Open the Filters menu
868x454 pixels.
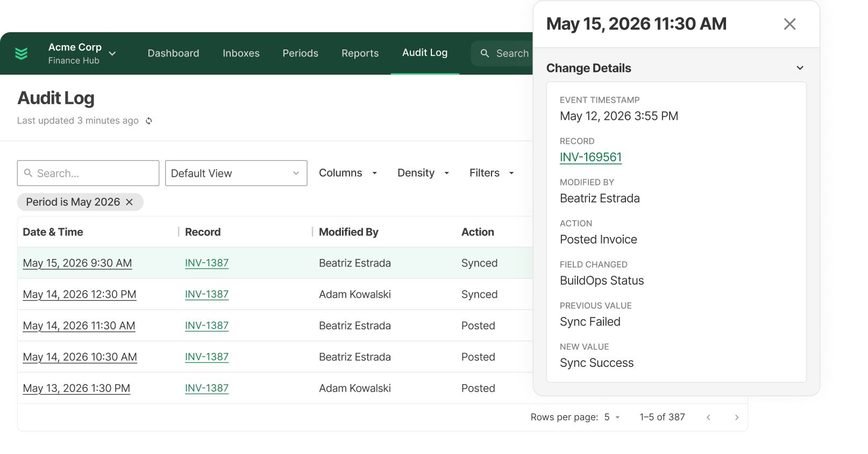492,173
